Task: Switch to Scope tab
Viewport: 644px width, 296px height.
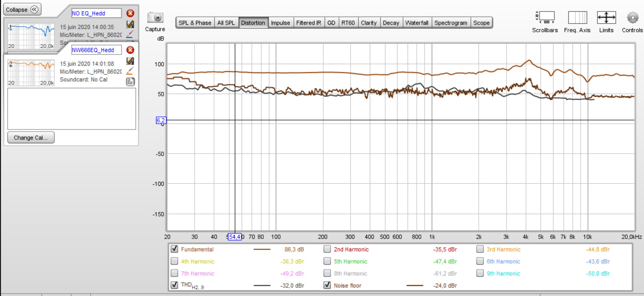Action: 481,23
